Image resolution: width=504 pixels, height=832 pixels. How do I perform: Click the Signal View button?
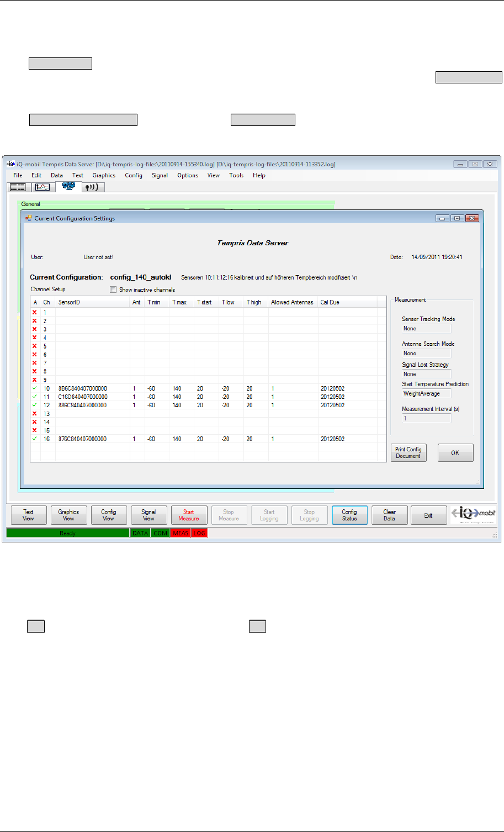pos(149,515)
